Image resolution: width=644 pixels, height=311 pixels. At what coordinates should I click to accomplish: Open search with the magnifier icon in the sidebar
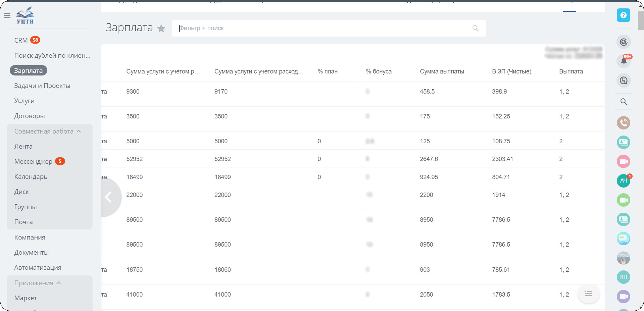[623, 101]
